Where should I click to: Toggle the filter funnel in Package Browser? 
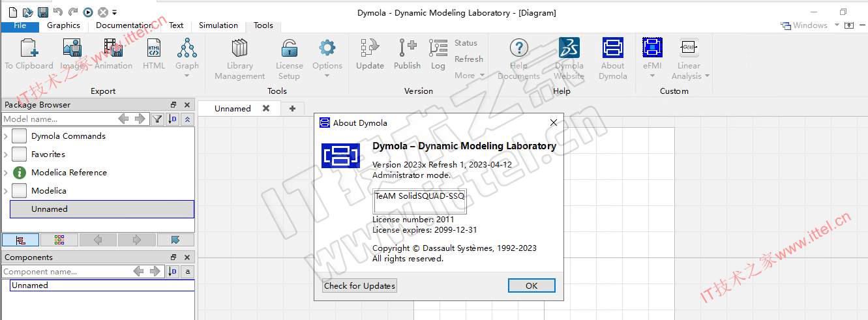(x=157, y=119)
